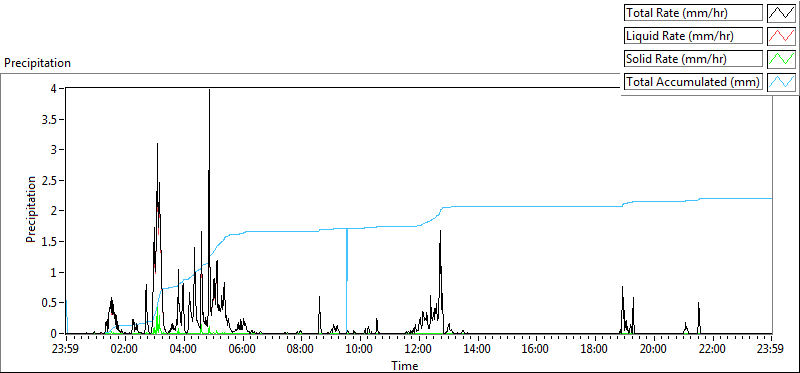The width and height of the screenshot is (800, 373).
Task: Open the blue Total Accumulated plot style icon
Action: click(781, 82)
